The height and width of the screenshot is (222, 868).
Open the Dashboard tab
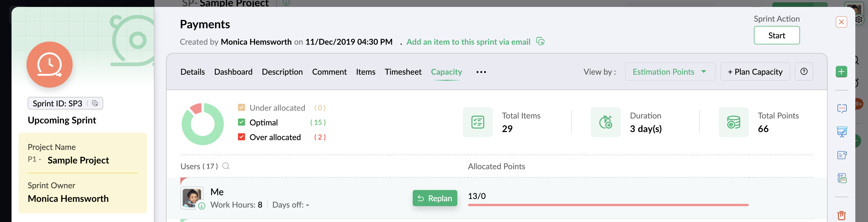[x=233, y=72]
